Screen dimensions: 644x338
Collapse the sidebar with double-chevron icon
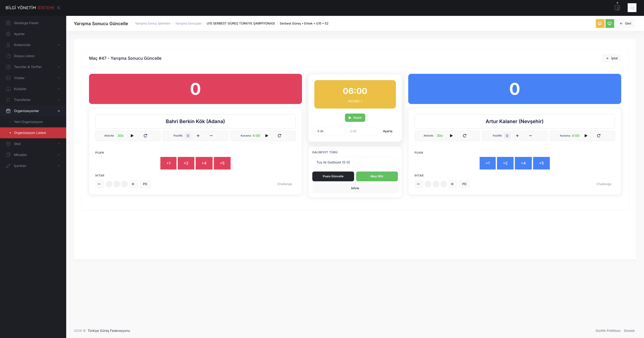coord(59,8)
